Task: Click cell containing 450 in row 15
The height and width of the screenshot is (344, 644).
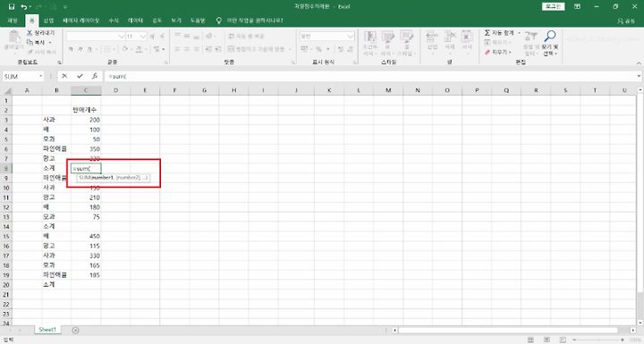Action: pos(86,237)
